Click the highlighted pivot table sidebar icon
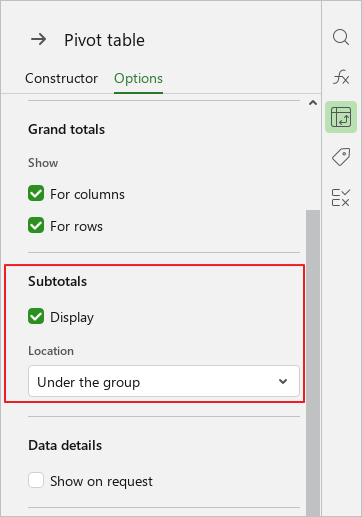 click(341, 117)
